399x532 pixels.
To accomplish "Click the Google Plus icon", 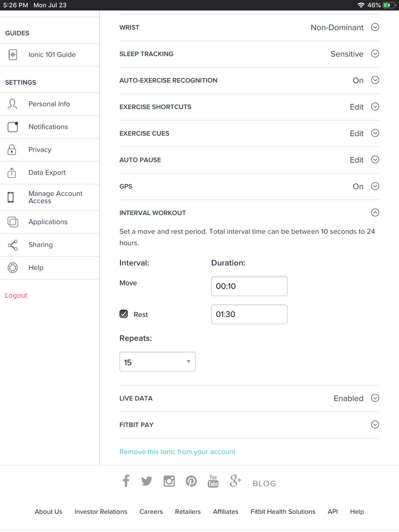I will pyautogui.click(x=235, y=481).
